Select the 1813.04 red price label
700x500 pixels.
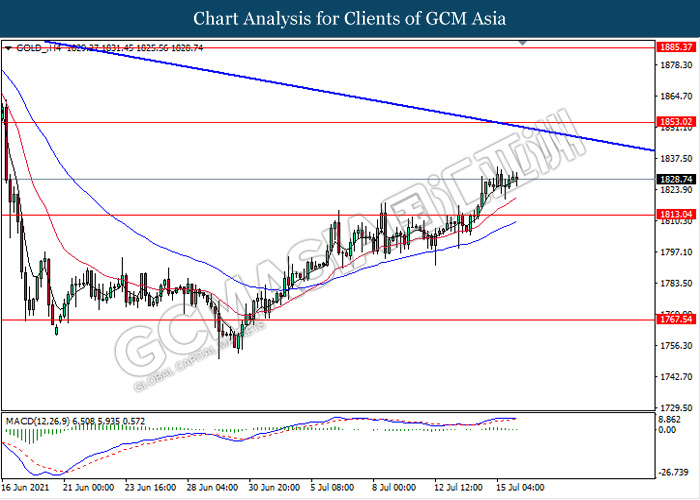coord(676,214)
